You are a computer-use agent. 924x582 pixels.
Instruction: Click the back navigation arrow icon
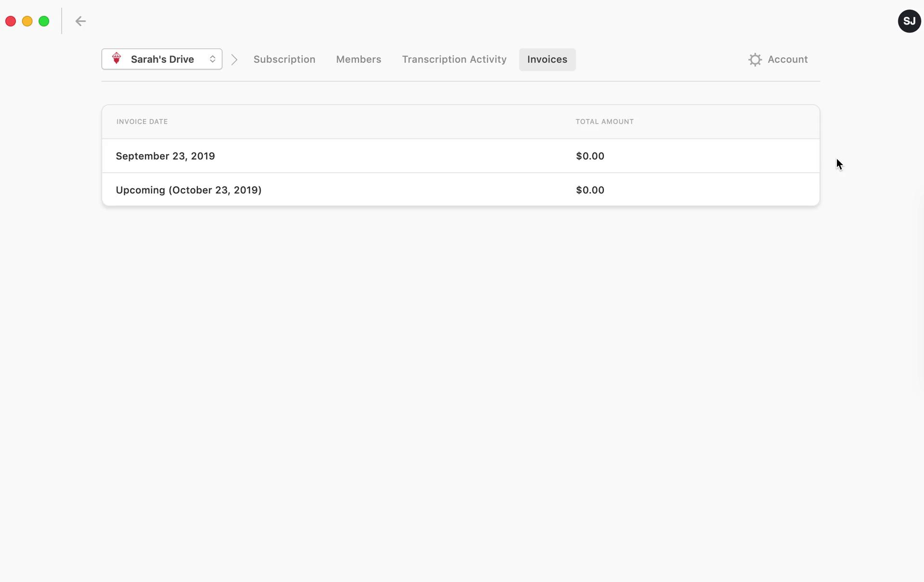(80, 21)
